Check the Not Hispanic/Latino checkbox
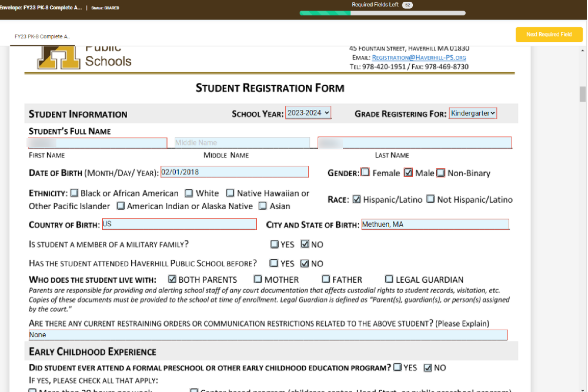Image resolution: width=588 pixels, height=392 pixels. click(430, 199)
